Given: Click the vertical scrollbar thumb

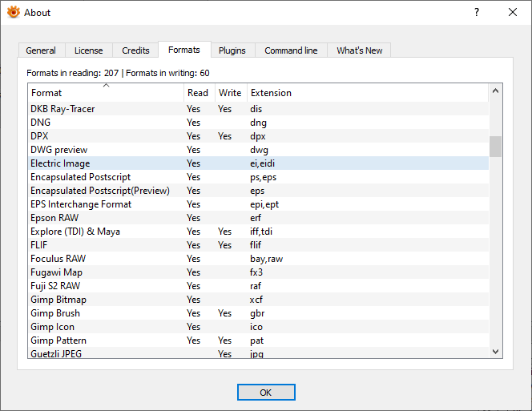Looking at the screenshot, I should click(x=495, y=147).
